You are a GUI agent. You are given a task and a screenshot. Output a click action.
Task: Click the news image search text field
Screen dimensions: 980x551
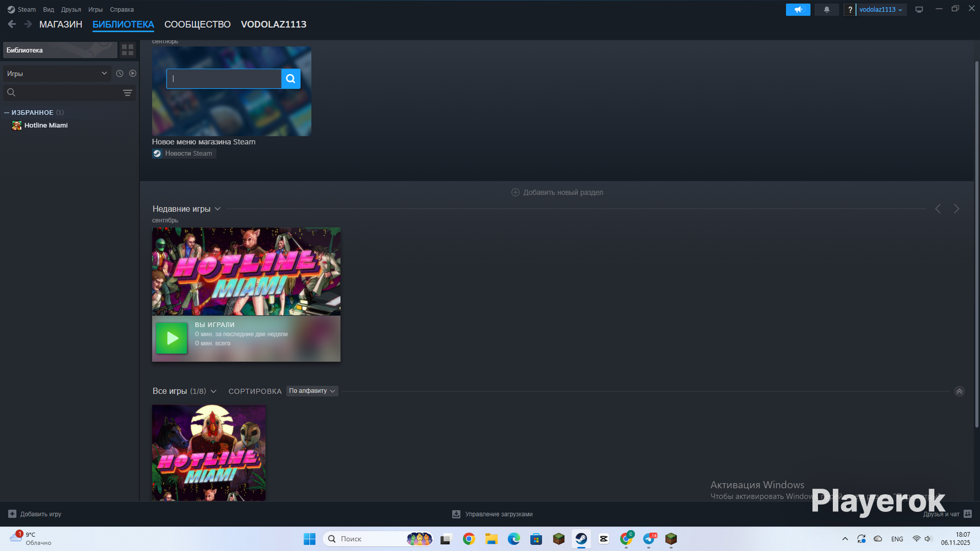click(224, 79)
